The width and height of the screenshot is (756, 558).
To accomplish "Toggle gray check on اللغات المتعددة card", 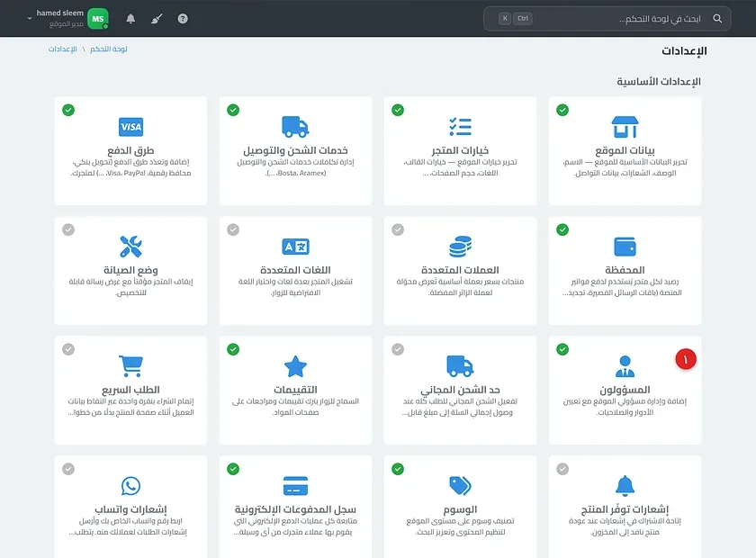I will click(x=233, y=229).
